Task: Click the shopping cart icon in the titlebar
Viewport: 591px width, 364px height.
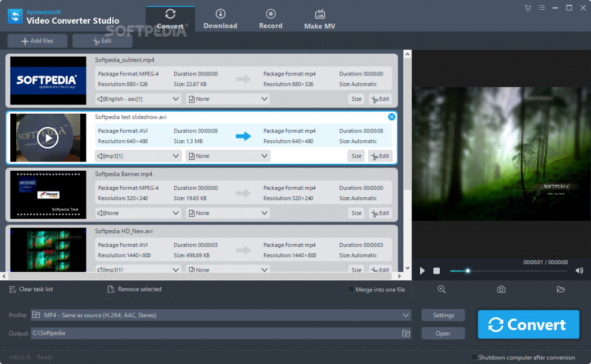Action: [x=527, y=7]
